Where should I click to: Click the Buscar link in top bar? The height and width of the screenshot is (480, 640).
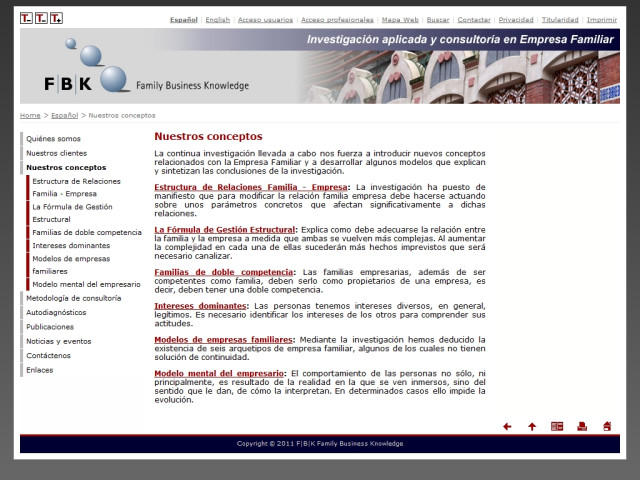438,19
